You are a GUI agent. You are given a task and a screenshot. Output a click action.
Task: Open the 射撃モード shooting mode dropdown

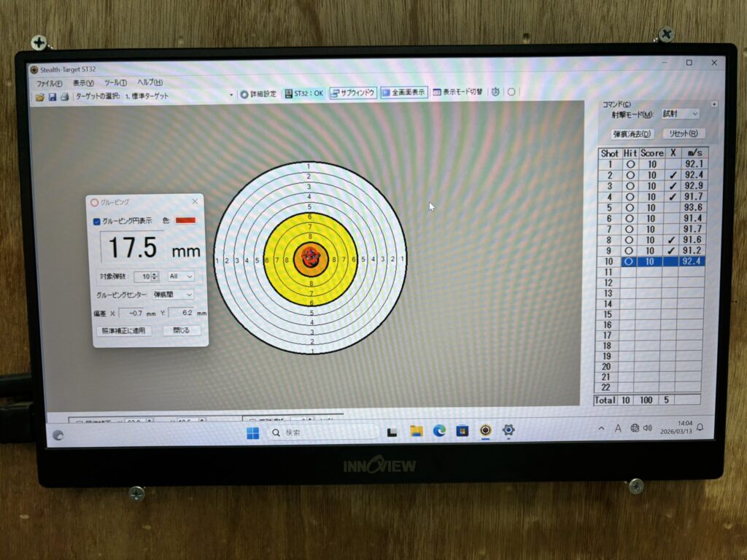679,114
